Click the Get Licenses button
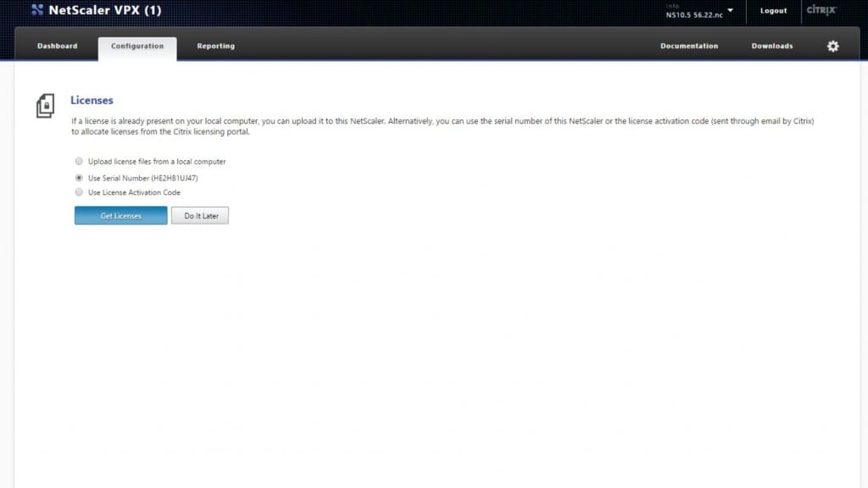868x488 pixels. [120, 215]
